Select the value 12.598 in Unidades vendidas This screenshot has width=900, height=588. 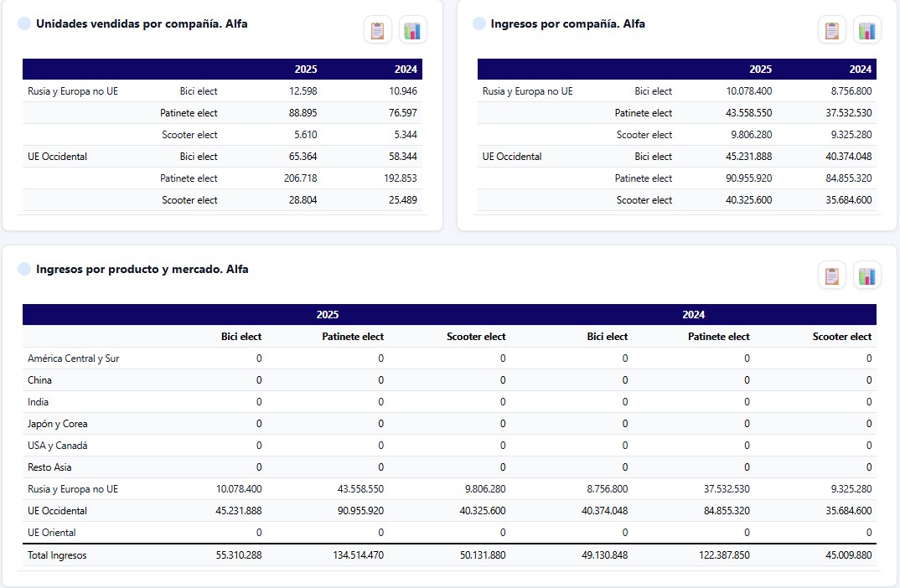(x=303, y=91)
